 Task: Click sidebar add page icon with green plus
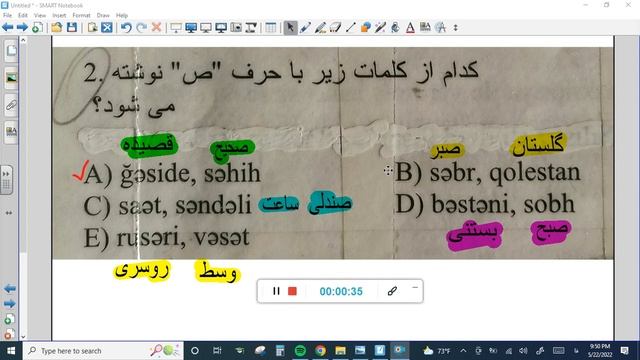tap(9, 319)
